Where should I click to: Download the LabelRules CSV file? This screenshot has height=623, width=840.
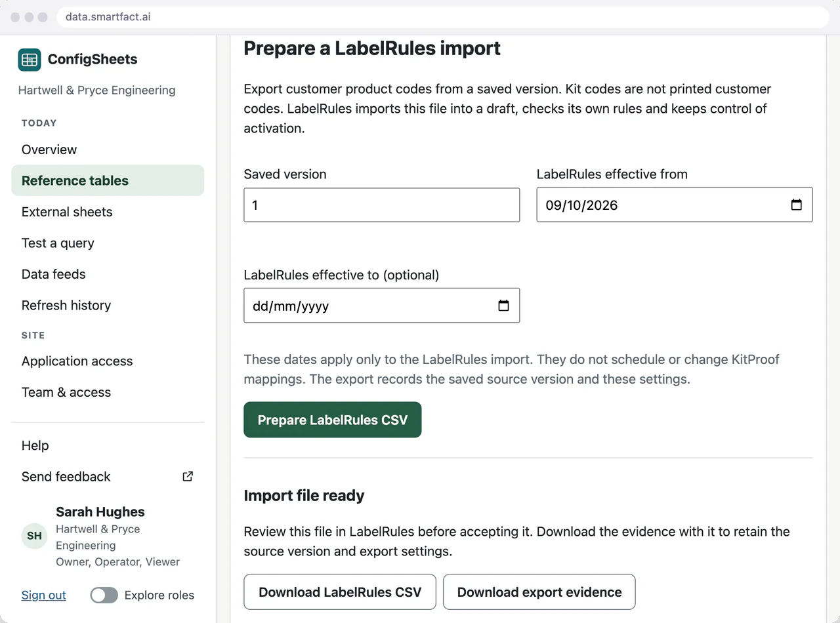[x=340, y=592]
